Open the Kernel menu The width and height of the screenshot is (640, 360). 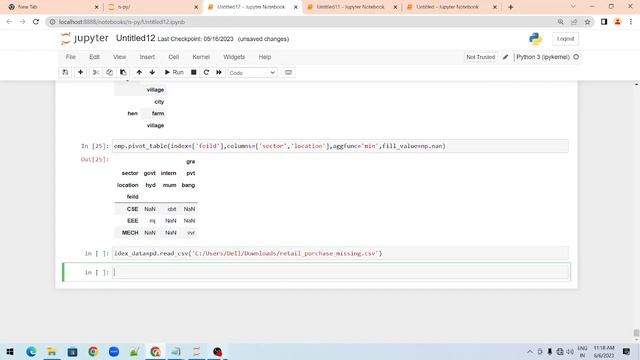pyautogui.click(x=201, y=57)
